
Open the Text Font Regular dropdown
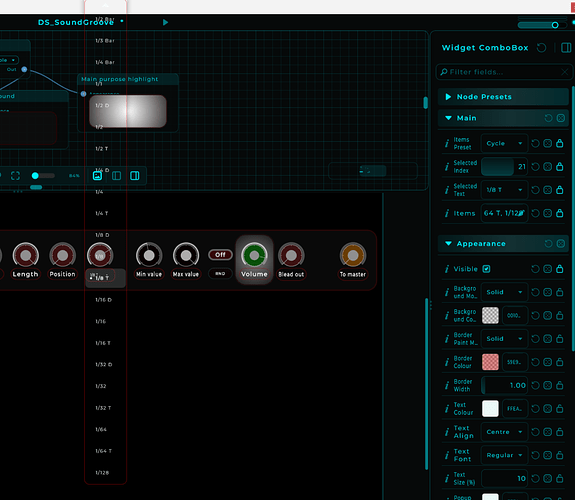[x=504, y=455]
